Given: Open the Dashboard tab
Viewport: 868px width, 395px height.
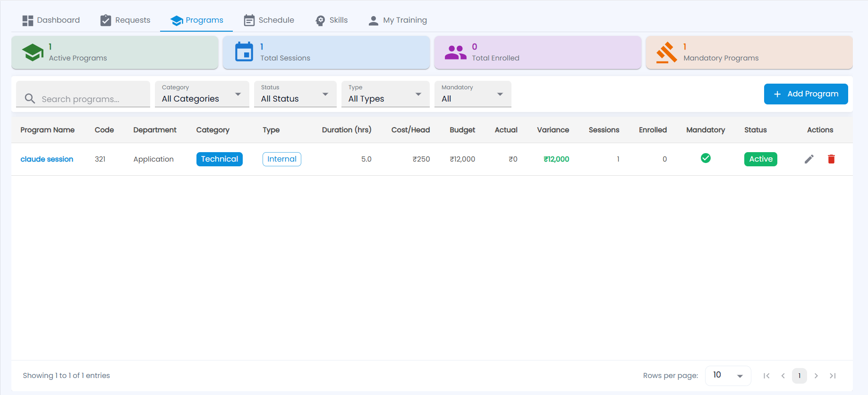Looking at the screenshot, I should tap(51, 20).
